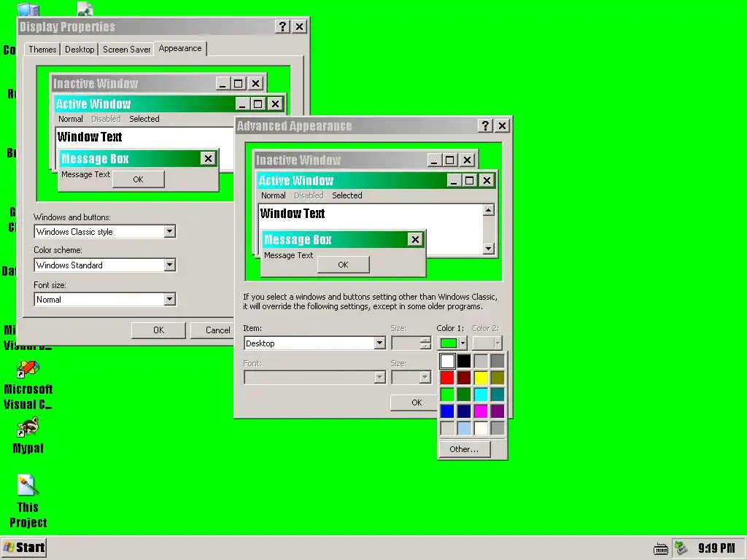The width and height of the screenshot is (747, 560).
Task: Click the taskbar clock showing 9:19 PM
Action: [716, 548]
